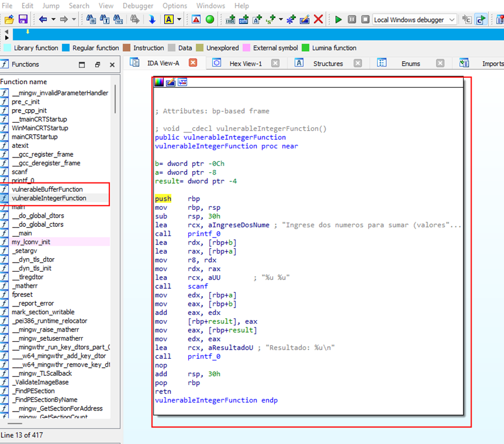Close the IDA View-A tab
The height and width of the screenshot is (444, 504).
coord(193,63)
